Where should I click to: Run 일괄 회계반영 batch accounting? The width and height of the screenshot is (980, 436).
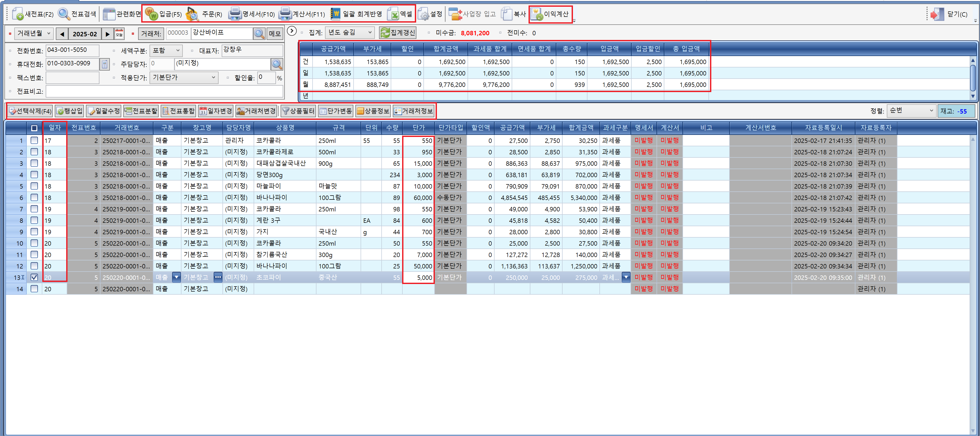[356, 14]
